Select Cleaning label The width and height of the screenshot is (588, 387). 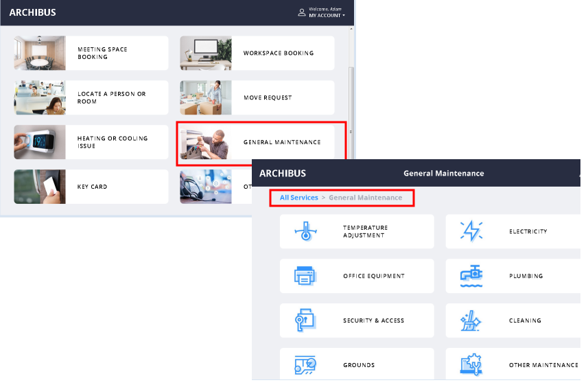pos(525,320)
